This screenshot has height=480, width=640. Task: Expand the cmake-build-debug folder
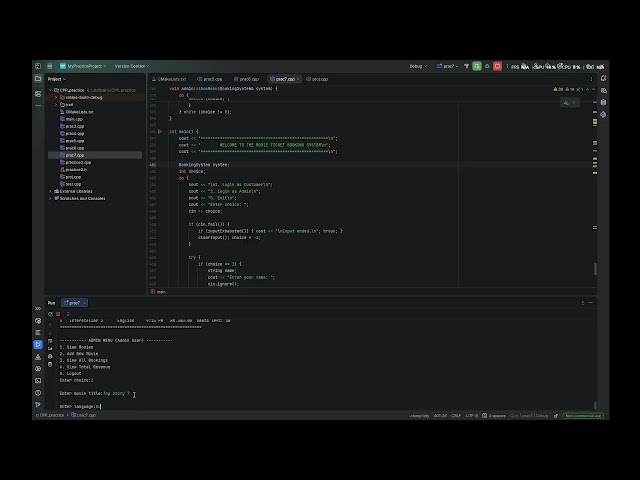click(56, 98)
